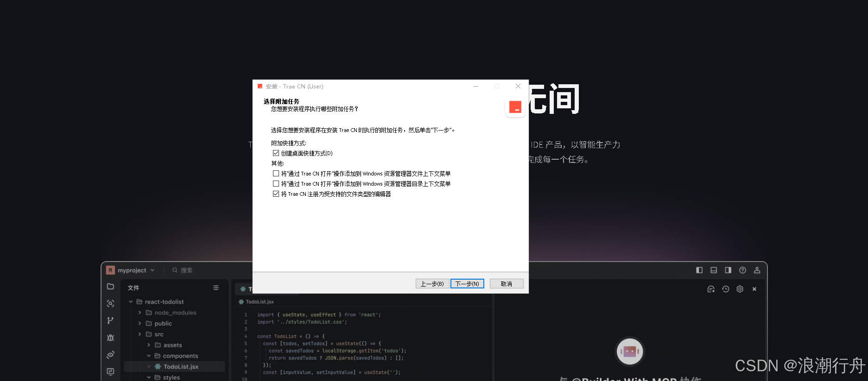Click the bottom monitor sidebar icon
This screenshot has height=381, width=868.
coord(110,371)
